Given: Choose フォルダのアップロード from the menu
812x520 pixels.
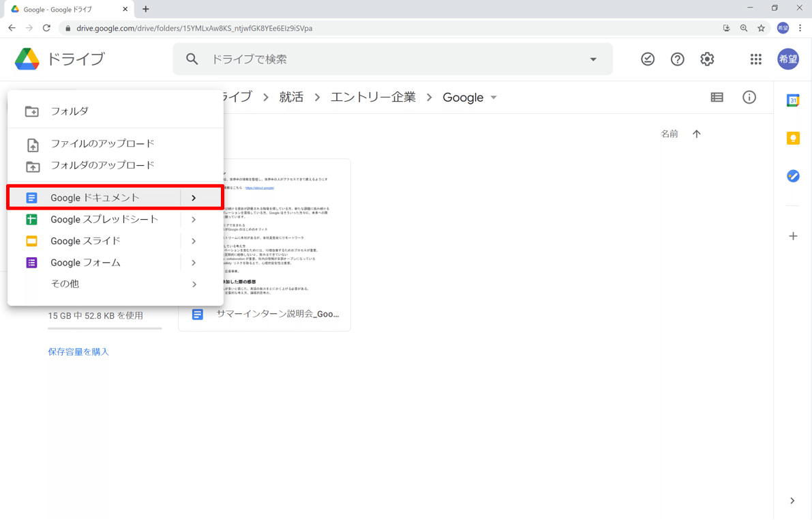Looking at the screenshot, I should (102, 165).
